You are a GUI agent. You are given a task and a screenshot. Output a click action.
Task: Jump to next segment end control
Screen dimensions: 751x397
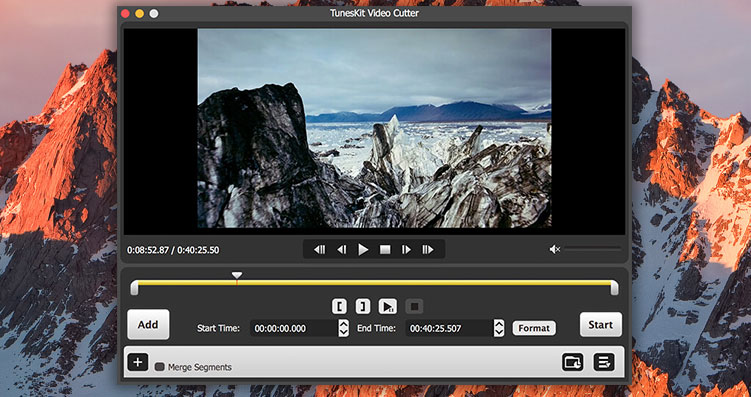tap(428, 250)
